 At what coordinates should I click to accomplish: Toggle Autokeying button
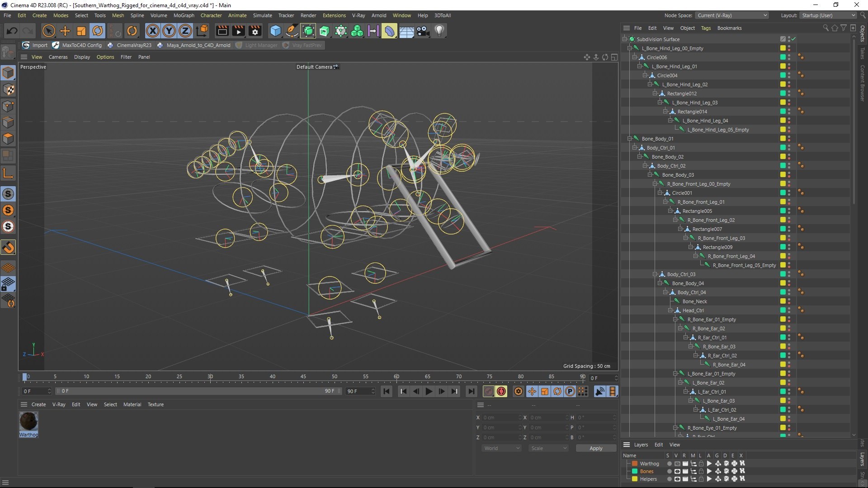pos(501,391)
